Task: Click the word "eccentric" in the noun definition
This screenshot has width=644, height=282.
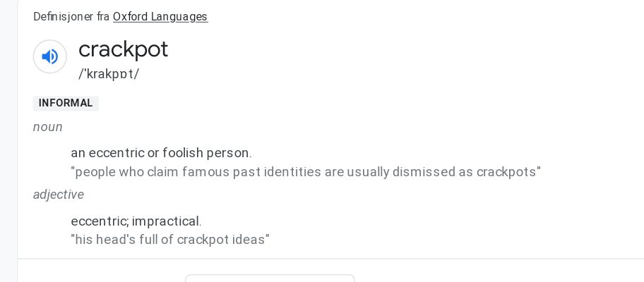Action: 115,153
